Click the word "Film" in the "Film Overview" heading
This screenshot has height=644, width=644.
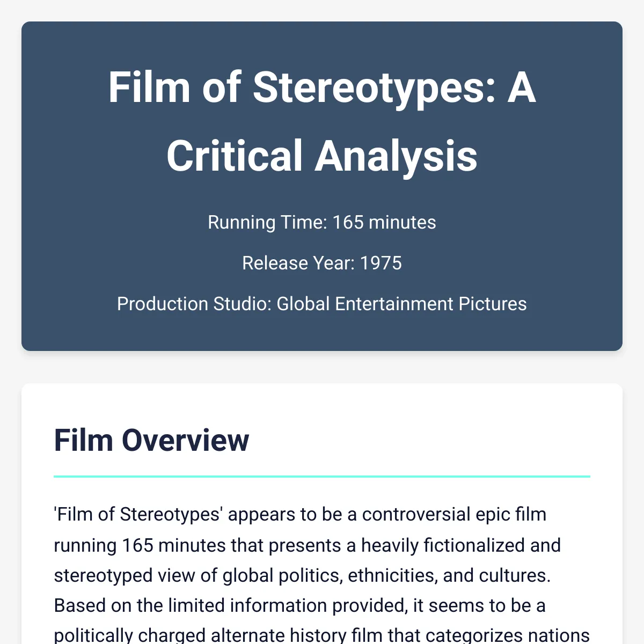(x=84, y=441)
